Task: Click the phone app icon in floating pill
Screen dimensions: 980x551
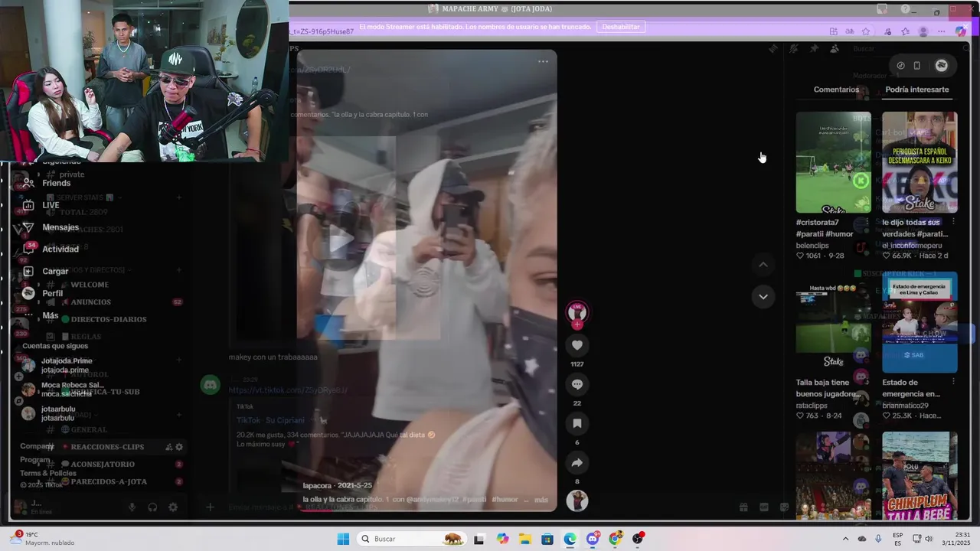Action: point(917,66)
